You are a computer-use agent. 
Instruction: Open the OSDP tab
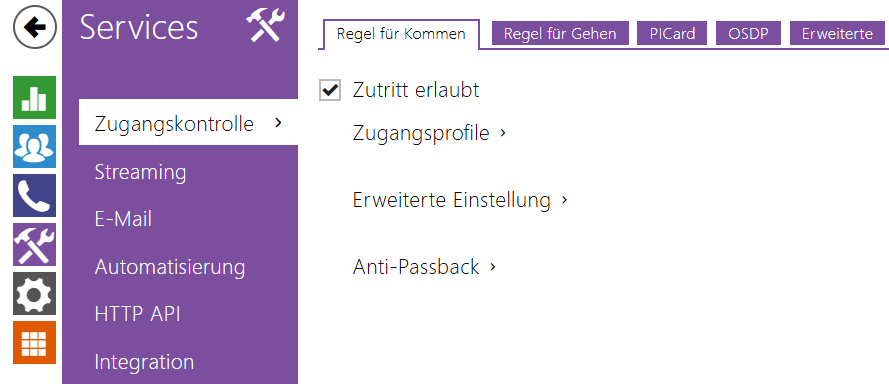point(748,34)
